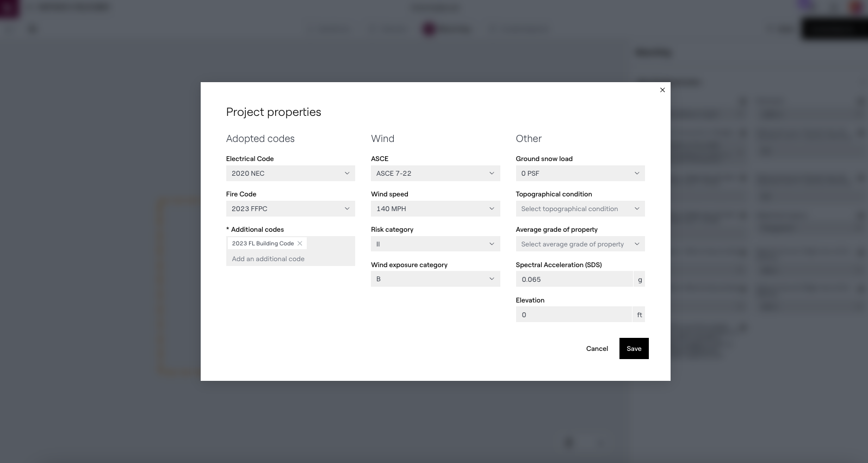Open the Ground snow load dropdown
This screenshot has width=868, height=463.
click(x=580, y=174)
